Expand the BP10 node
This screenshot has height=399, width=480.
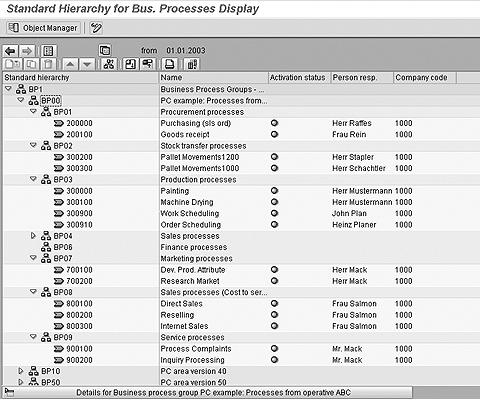[21, 371]
